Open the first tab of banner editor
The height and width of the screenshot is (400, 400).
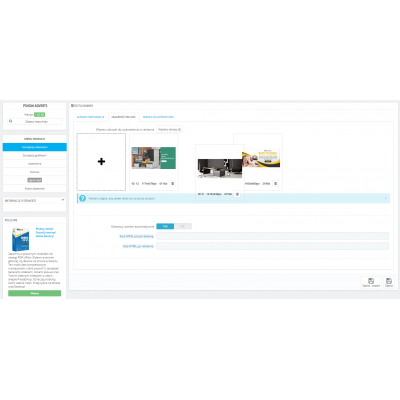[x=91, y=117]
